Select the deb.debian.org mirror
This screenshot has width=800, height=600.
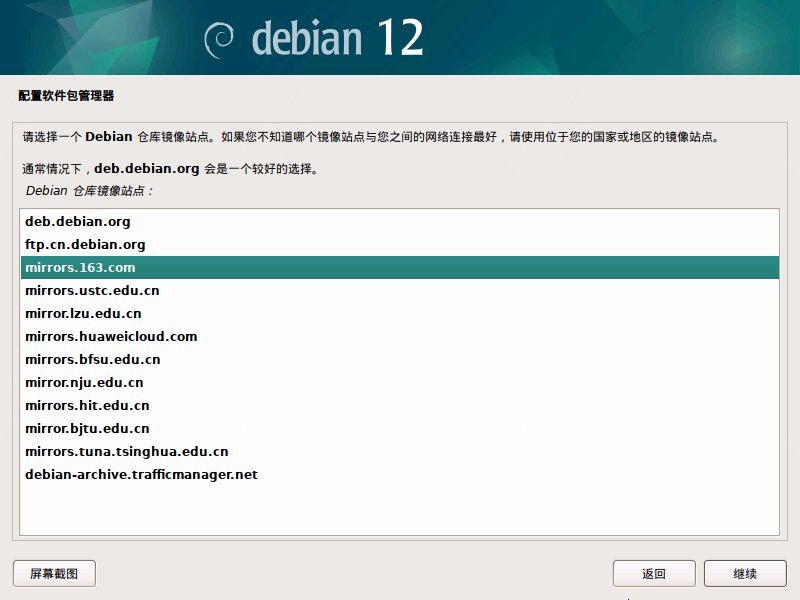click(x=78, y=221)
